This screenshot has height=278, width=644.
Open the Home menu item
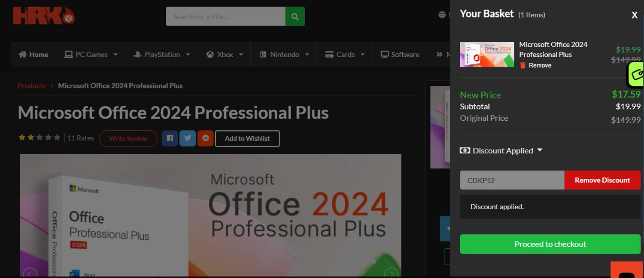[33, 55]
